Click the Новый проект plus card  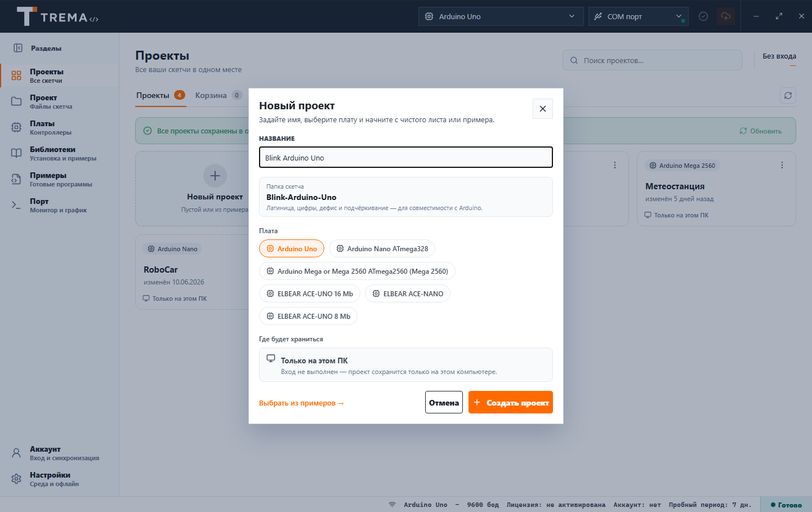192,189
